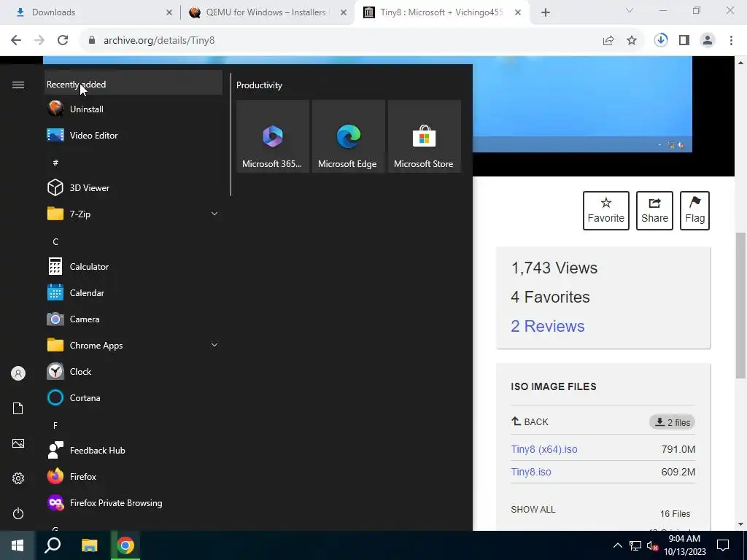
Task: Open Video Editor app
Action: pyautogui.click(x=133, y=135)
